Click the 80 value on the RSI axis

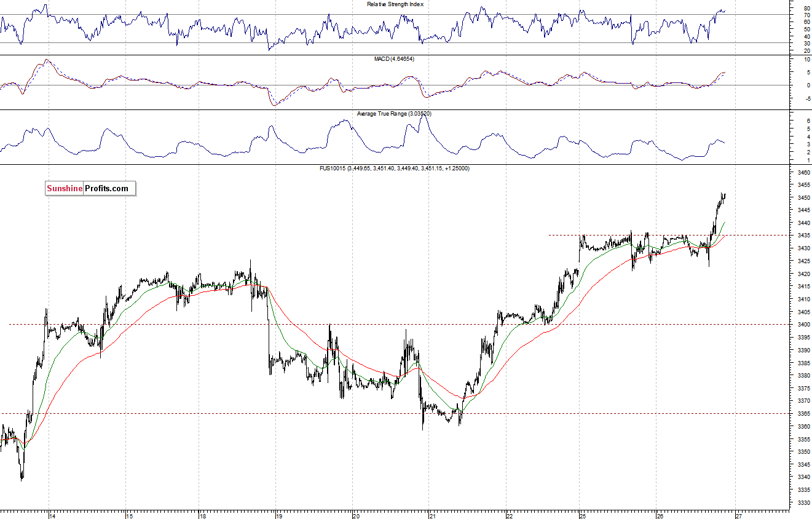click(806, 7)
